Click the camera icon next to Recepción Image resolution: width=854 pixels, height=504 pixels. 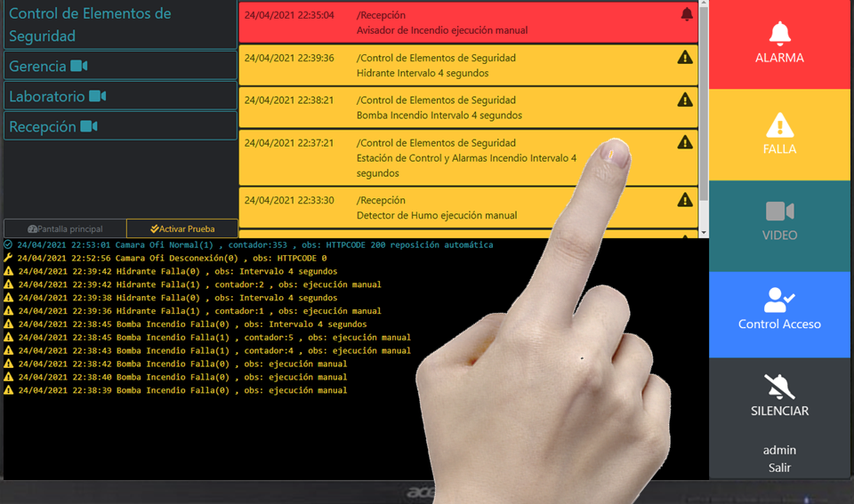click(x=89, y=126)
